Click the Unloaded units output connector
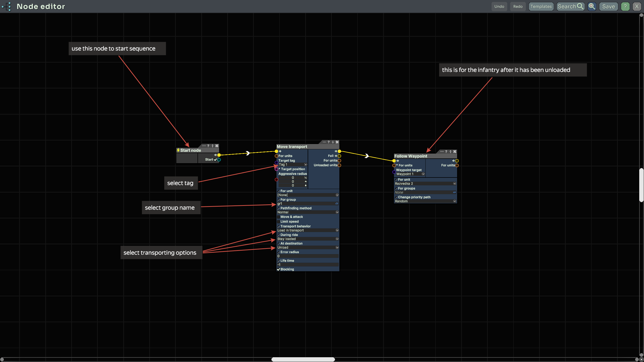The image size is (644, 362). point(339,165)
